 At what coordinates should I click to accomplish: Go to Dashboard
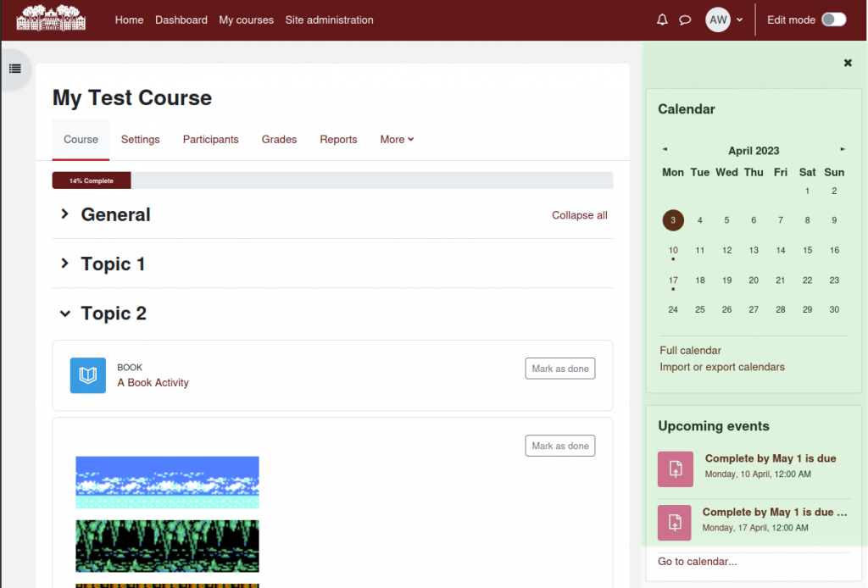tap(181, 20)
